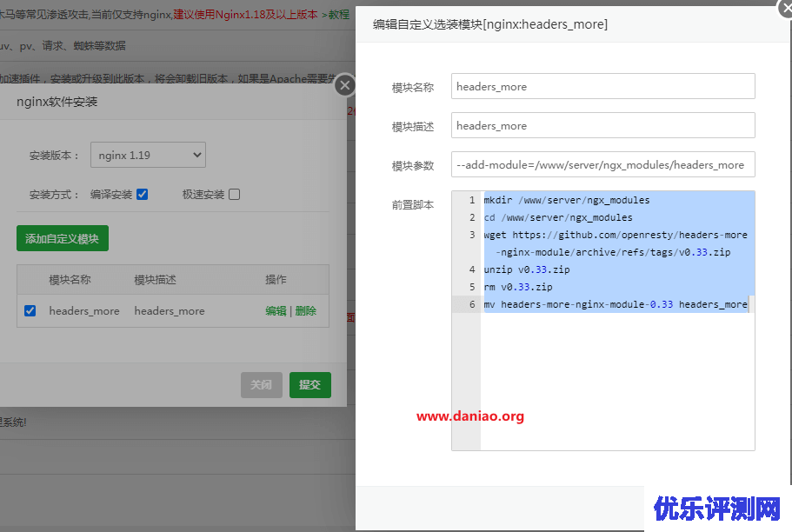Click the 前置脚本 label
Viewport: 792px width, 532px height.
pyautogui.click(x=413, y=204)
